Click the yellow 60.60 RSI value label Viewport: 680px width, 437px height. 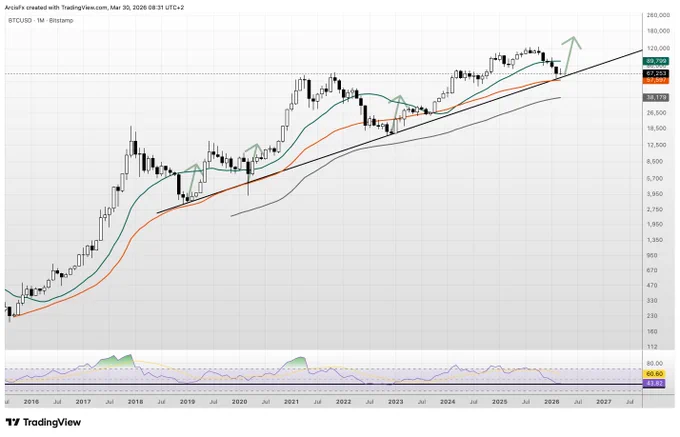click(654, 374)
